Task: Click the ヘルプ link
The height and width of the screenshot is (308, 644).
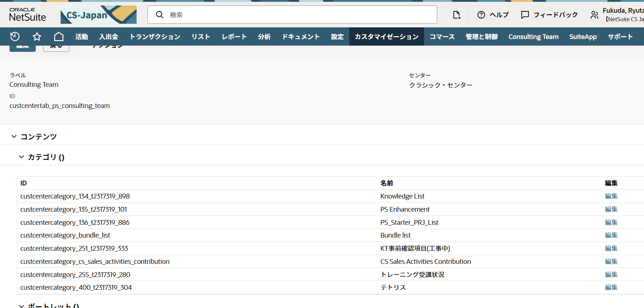Action: point(499,15)
